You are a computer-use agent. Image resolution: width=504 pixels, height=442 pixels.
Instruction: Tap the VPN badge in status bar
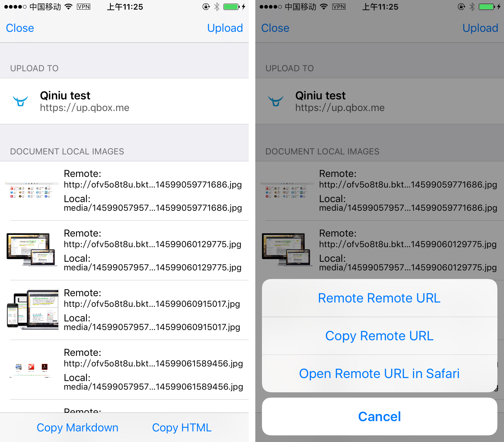pyautogui.click(x=83, y=6)
